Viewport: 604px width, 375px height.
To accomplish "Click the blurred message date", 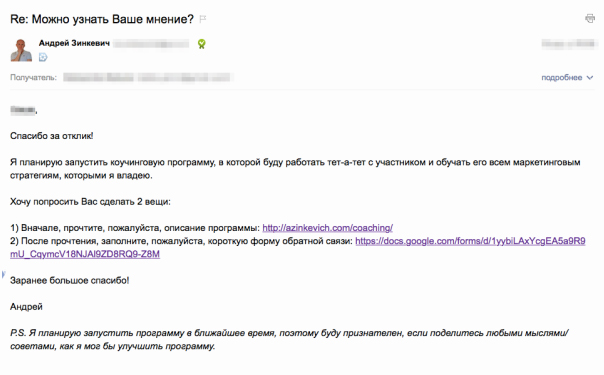I will (568, 44).
